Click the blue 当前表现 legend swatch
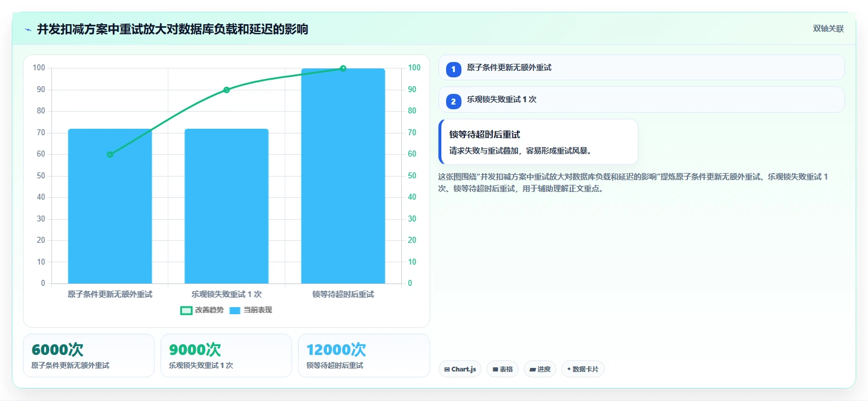 [235, 310]
